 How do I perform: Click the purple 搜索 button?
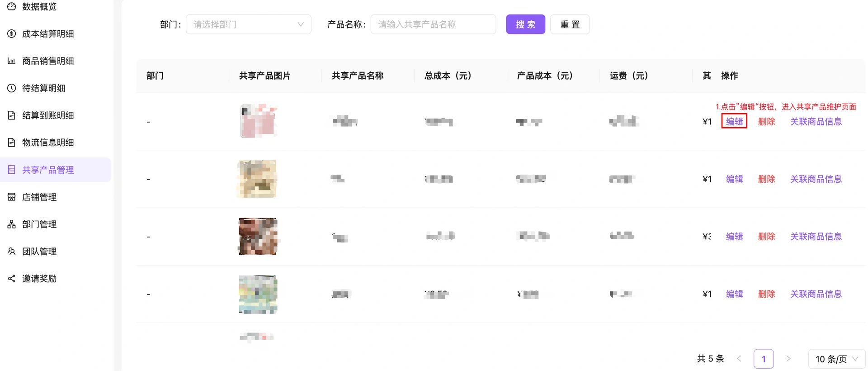525,24
